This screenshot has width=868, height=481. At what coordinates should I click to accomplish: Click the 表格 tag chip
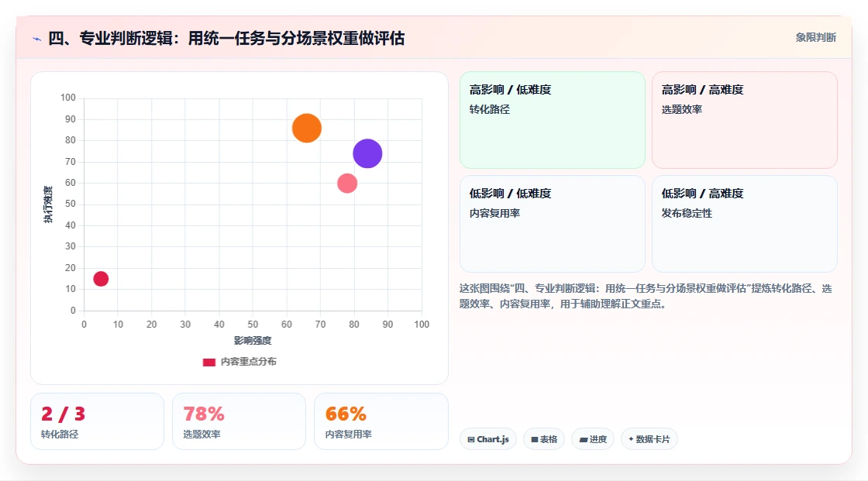544,439
